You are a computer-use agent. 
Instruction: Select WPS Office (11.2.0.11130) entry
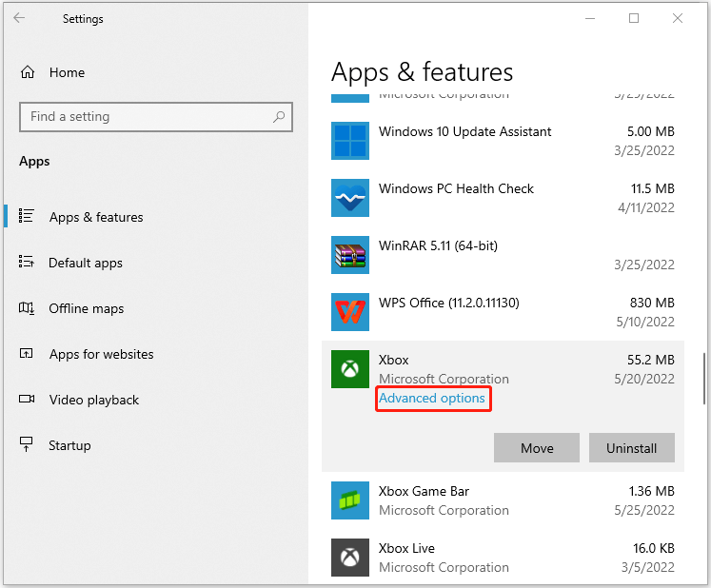(x=503, y=312)
